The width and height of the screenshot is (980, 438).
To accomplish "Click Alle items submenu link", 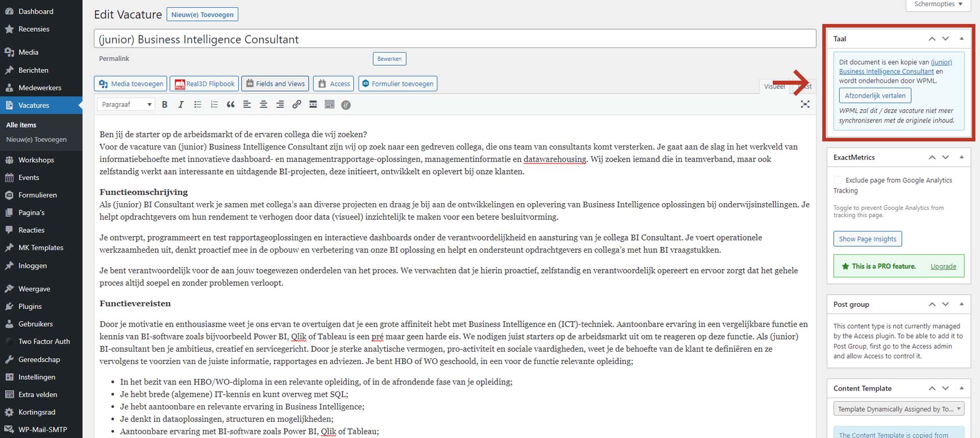I will pos(21,125).
